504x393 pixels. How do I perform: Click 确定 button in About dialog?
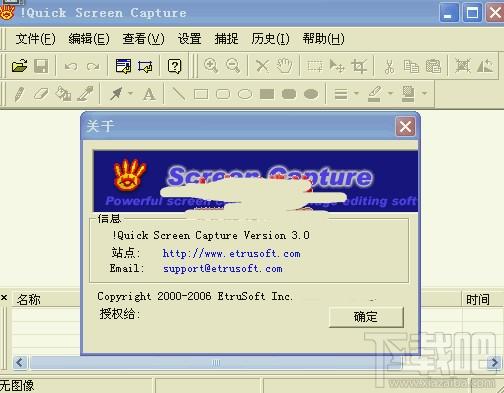coord(366,317)
